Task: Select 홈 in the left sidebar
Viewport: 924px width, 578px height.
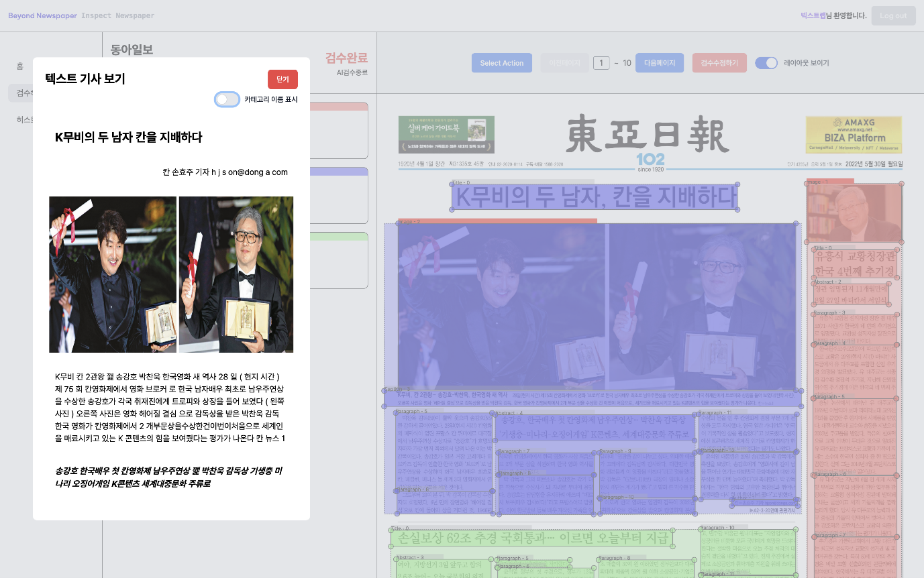Action: (20, 66)
